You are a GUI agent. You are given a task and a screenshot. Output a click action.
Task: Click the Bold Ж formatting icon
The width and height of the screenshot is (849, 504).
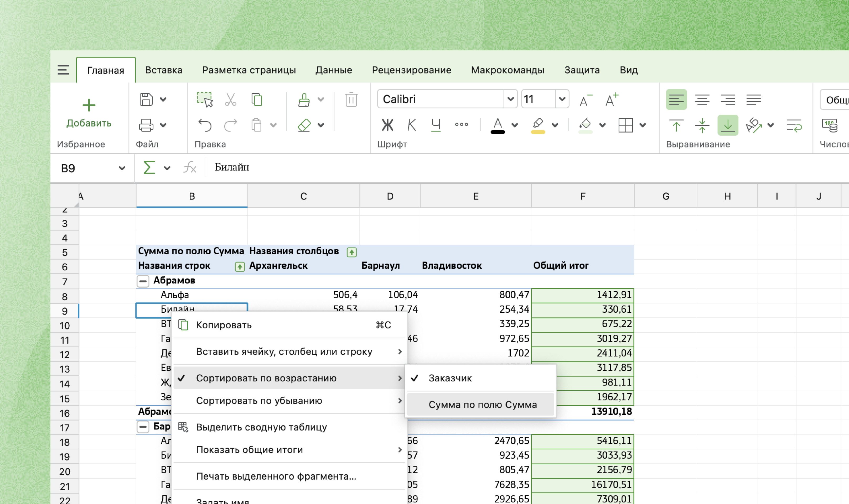[387, 125]
